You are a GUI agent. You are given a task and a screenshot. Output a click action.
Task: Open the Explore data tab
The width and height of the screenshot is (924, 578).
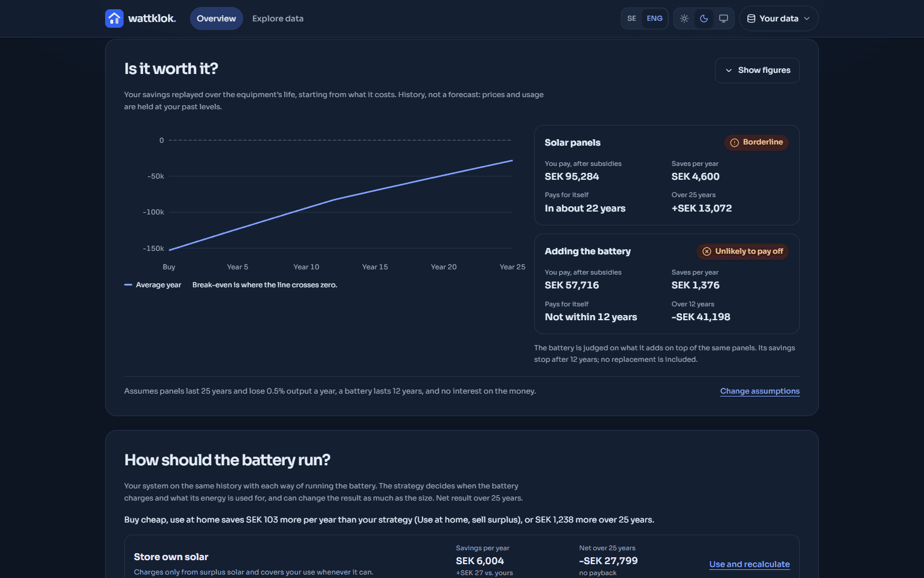pyautogui.click(x=278, y=18)
